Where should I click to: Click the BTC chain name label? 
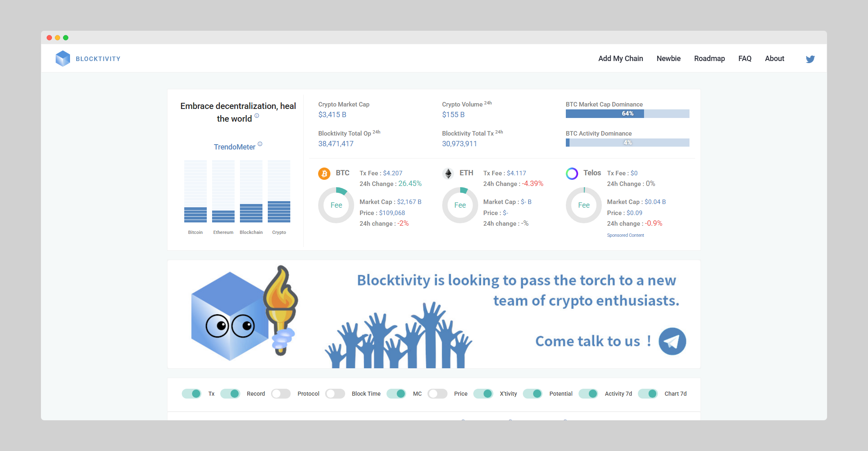(x=343, y=173)
